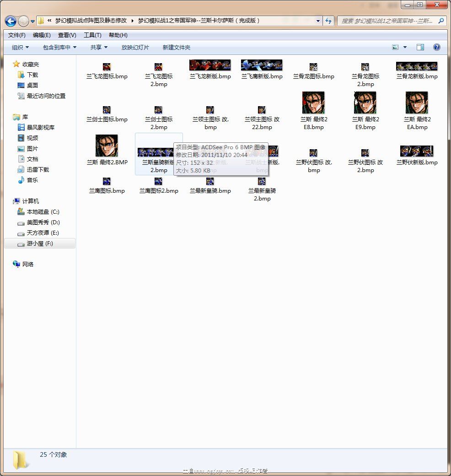Select the file 兰剑士图标.bmp
This screenshot has width=451, height=476.
(x=107, y=114)
